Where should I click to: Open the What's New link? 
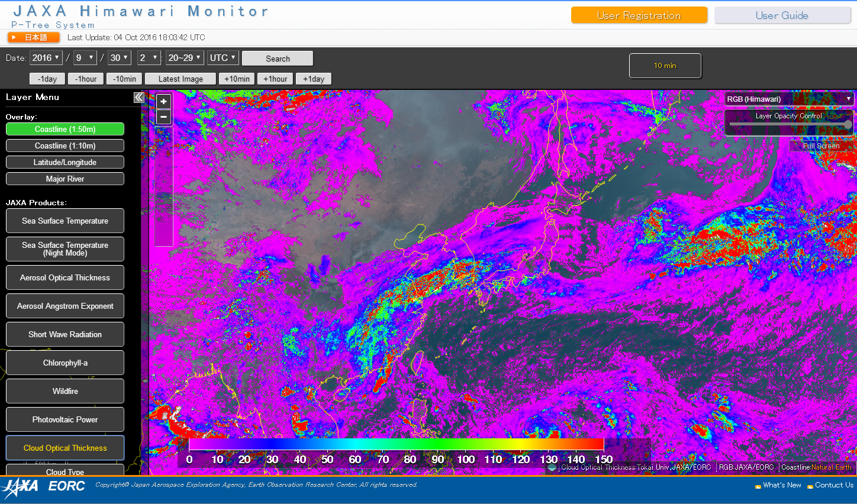click(x=781, y=485)
